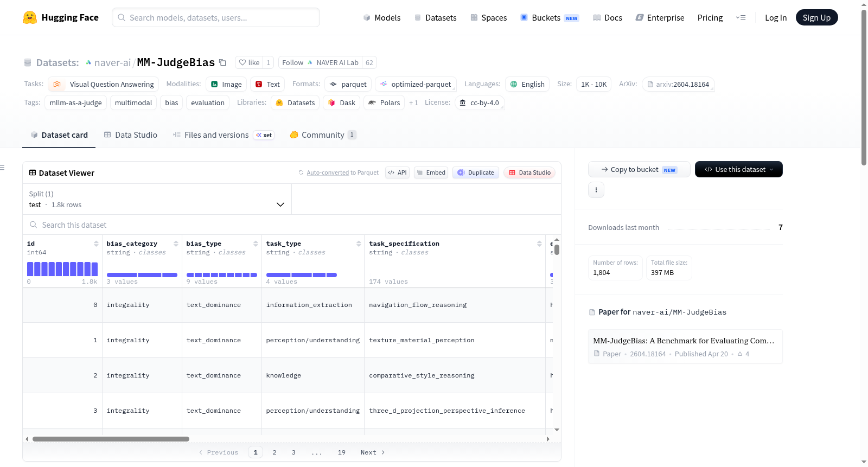Open the naver-ai organization link
Viewport: 868px width, 467px height.
click(112, 62)
